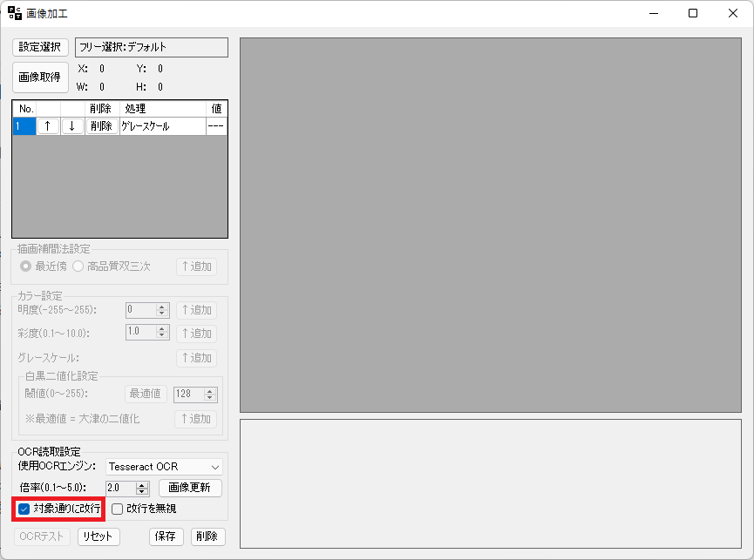This screenshot has width=754, height=560.
Task: Click the 設定選択 button
Action: 39,47
